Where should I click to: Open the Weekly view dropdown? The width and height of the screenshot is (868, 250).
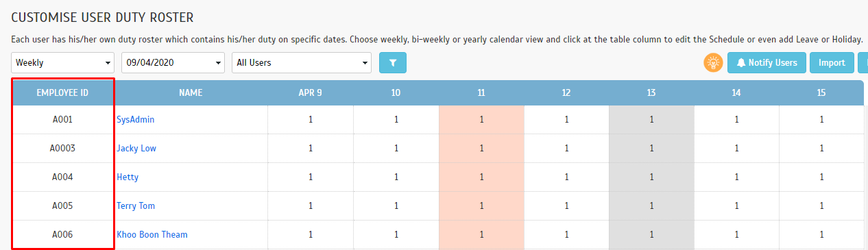point(63,62)
